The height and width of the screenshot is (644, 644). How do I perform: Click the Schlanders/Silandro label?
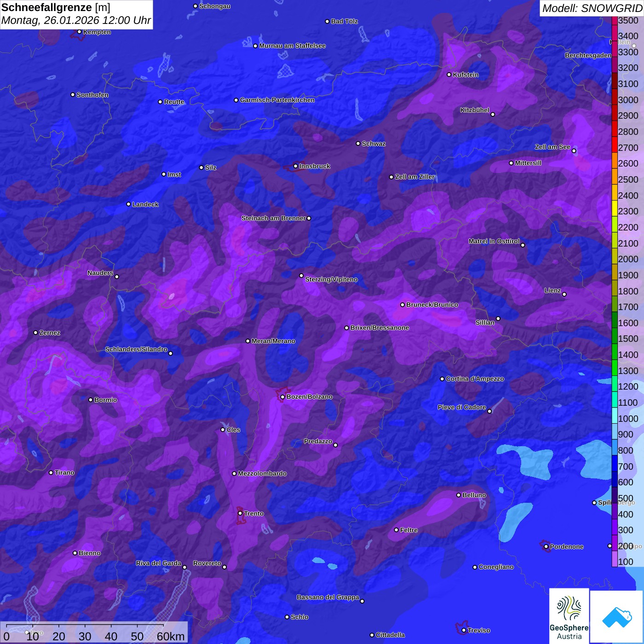136,349
